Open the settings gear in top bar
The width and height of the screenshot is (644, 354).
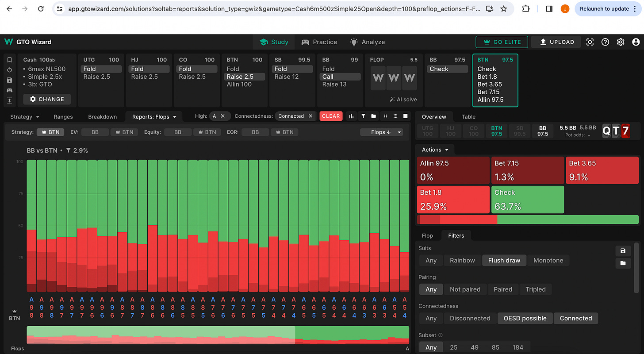(621, 42)
